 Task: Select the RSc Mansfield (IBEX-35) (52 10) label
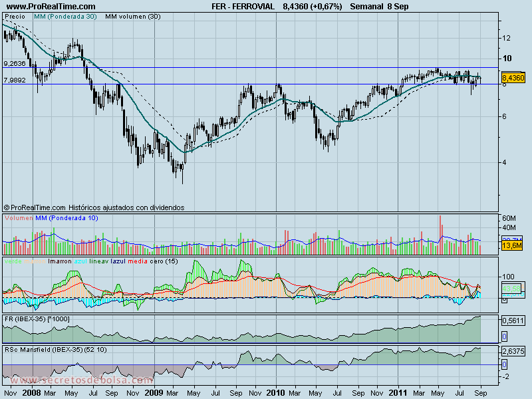click(56, 350)
